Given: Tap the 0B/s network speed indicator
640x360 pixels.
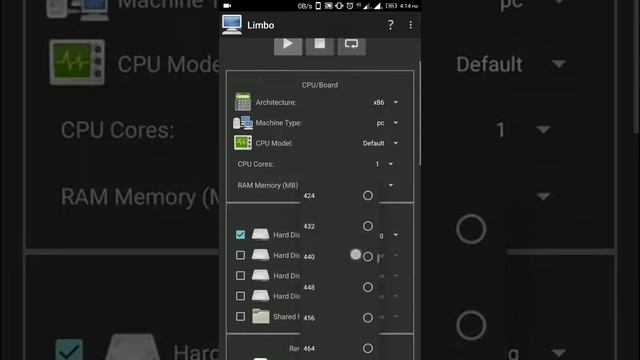Looking at the screenshot, I should pos(305,6).
